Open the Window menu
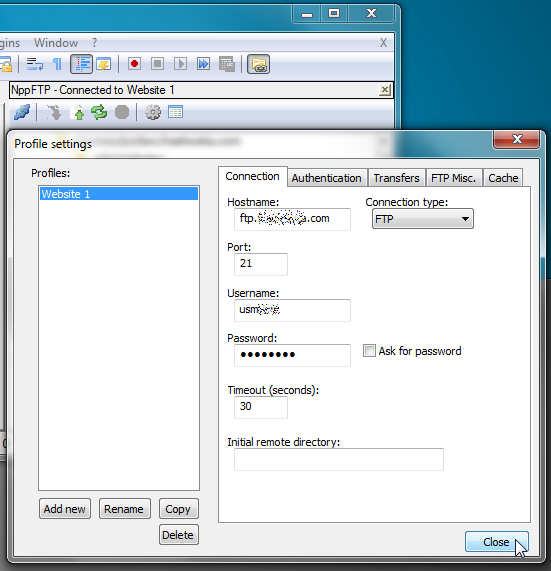This screenshot has height=571, width=551. coord(56,43)
